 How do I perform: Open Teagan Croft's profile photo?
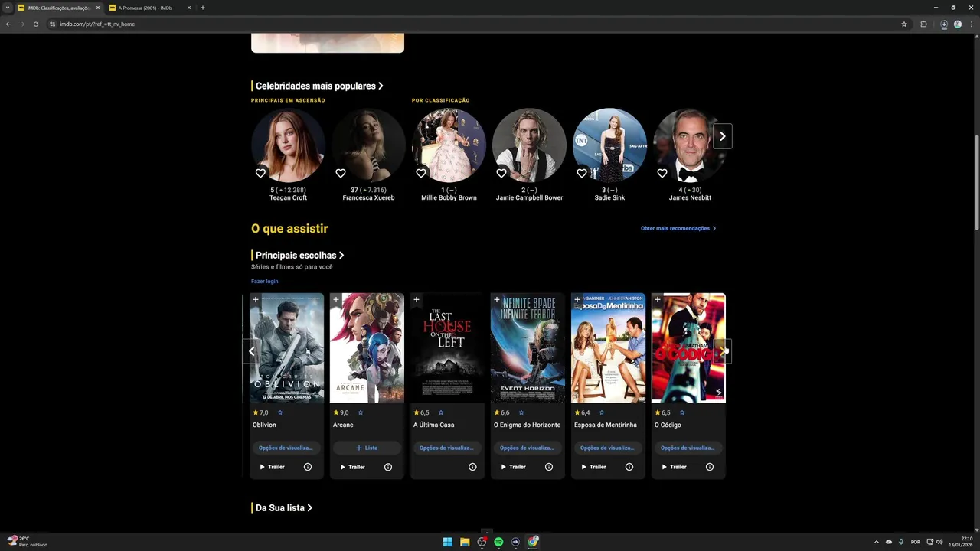coord(288,145)
